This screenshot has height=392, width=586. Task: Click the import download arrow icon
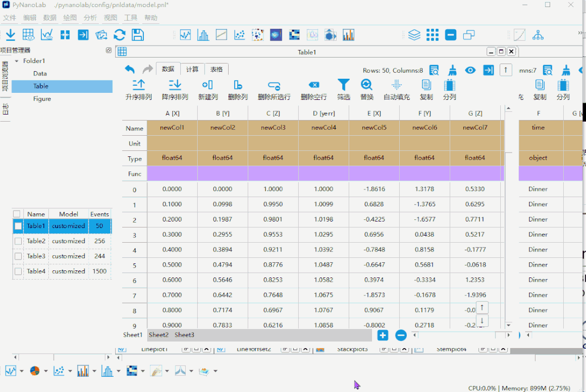click(x=10, y=35)
